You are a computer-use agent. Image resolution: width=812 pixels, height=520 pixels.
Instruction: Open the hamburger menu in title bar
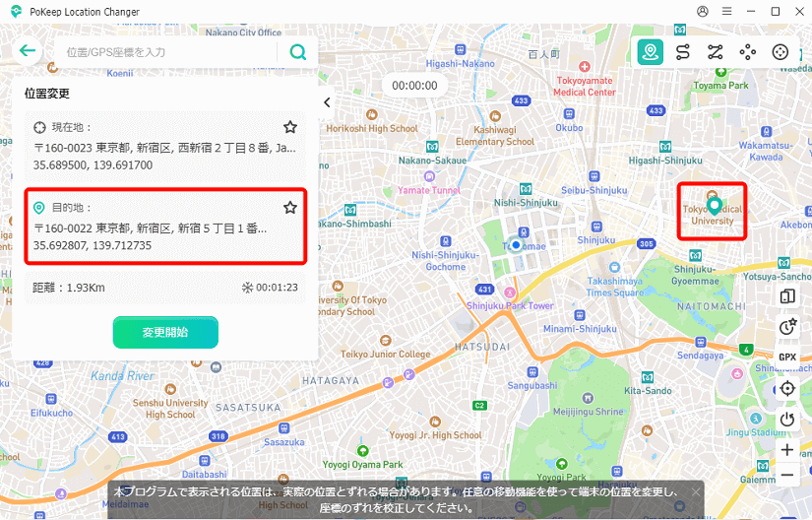coord(726,12)
